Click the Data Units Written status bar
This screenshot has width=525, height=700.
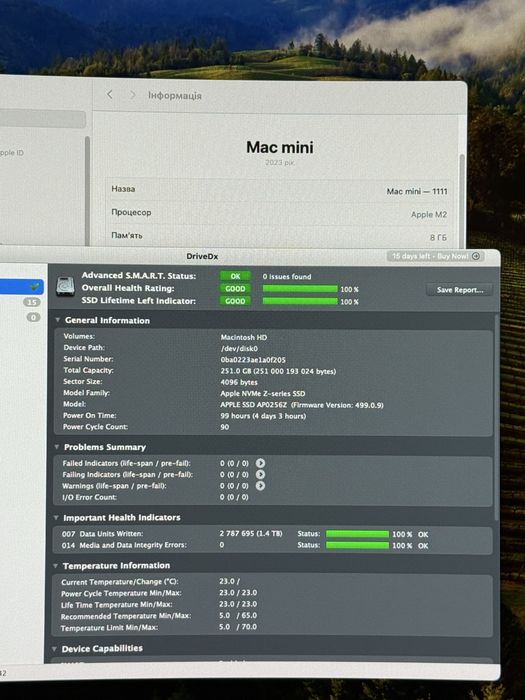357,534
